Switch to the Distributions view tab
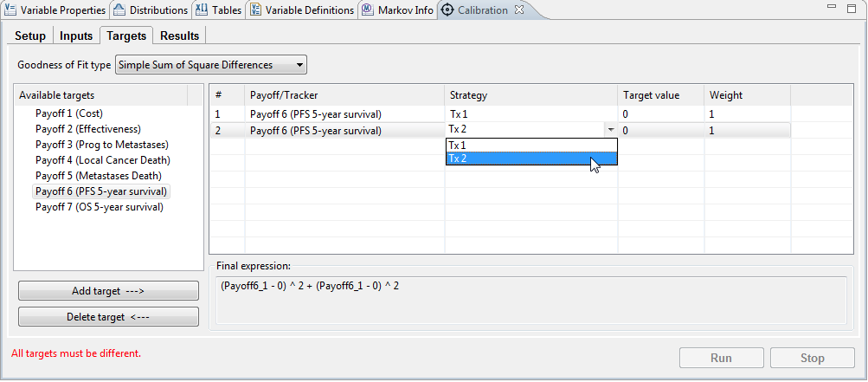 151,10
